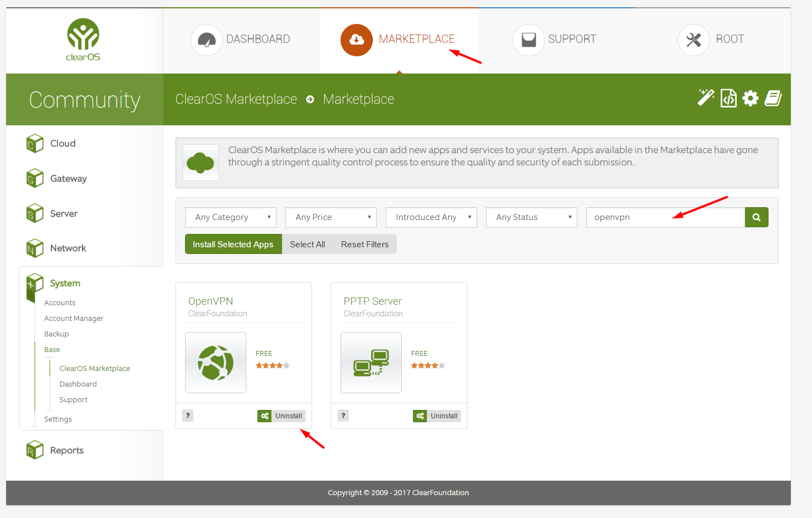Click the Community edition heading

click(85, 100)
